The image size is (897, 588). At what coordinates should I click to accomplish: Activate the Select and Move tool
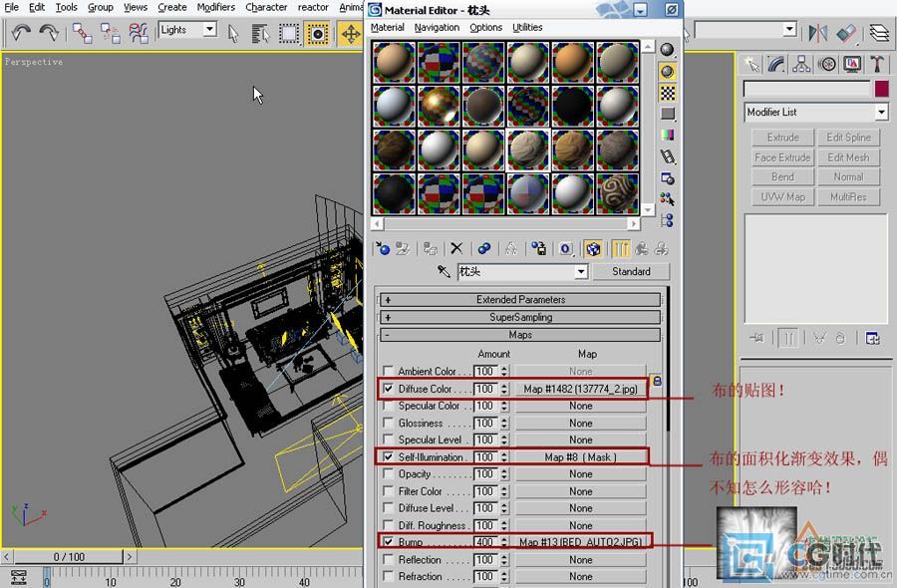tap(350, 33)
